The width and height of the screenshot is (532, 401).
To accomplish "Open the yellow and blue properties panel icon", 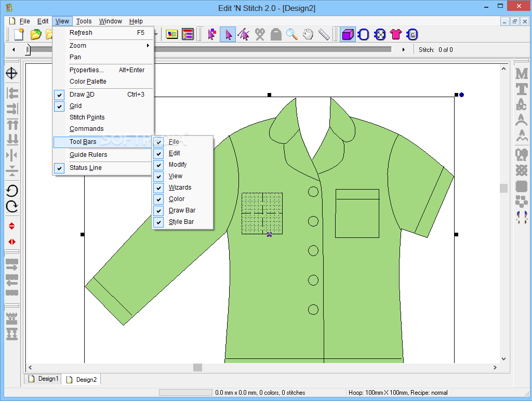I will 172,34.
